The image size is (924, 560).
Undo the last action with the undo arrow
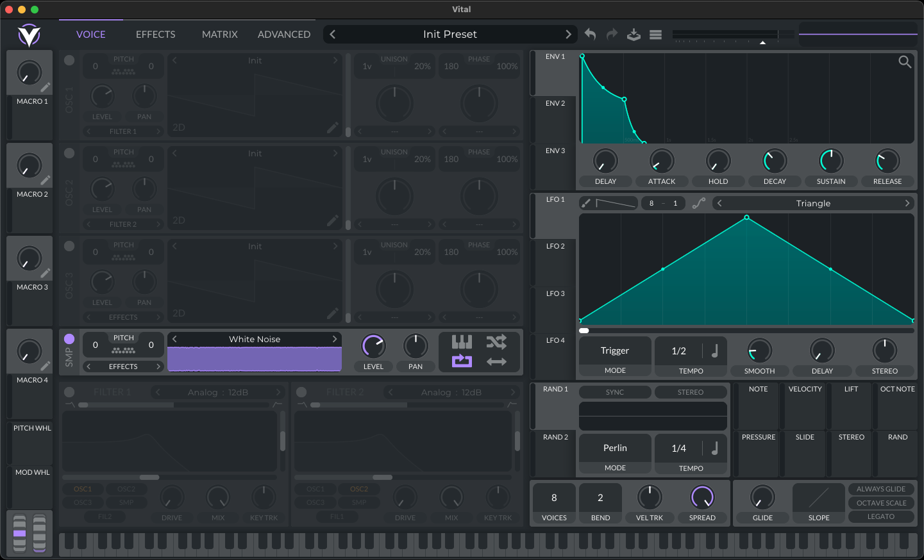pos(591,35)
